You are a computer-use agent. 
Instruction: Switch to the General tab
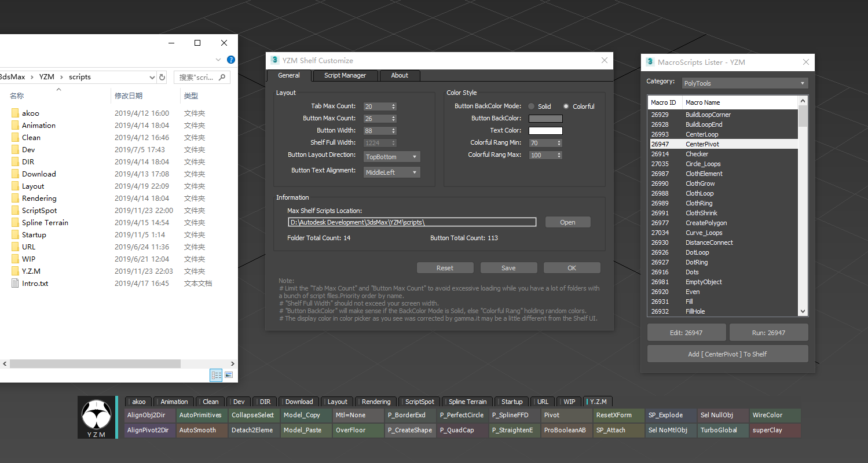click(x=289, y=76)
